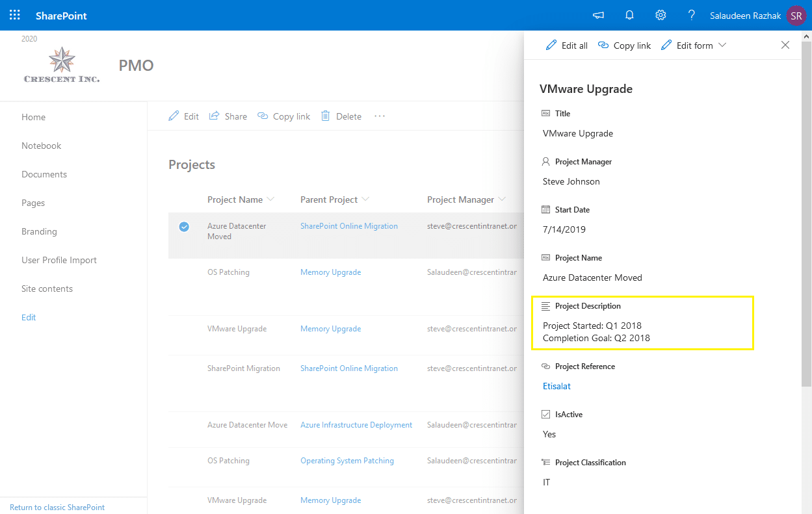
Task: Open the Project Name column dropdown
Action: [x=271, y=199]
